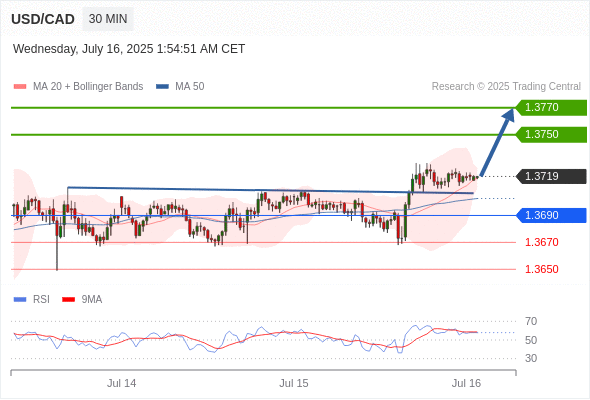
Task: Click the 9MA legend red swatch
Action: pyautogui.click(x=68, y=300)
